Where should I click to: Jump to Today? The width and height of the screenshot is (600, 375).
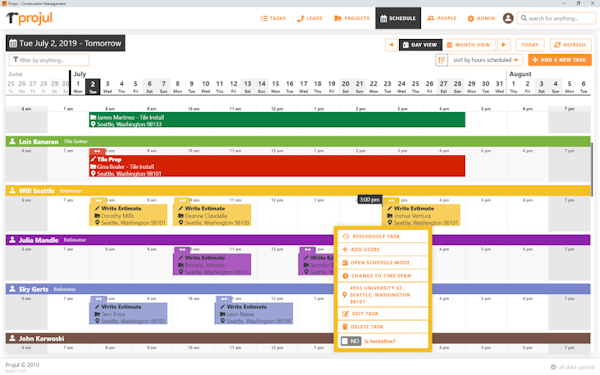pyautogui.click(x=530, y=45)
